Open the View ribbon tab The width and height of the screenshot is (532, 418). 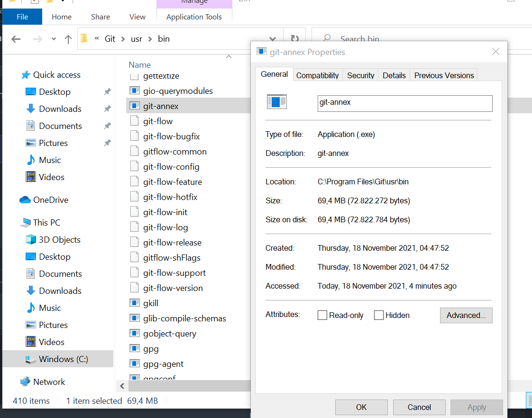point(137,17)
